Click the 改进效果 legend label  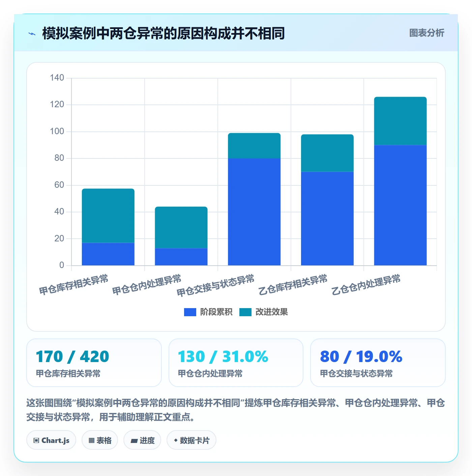(x=271, y=312)
